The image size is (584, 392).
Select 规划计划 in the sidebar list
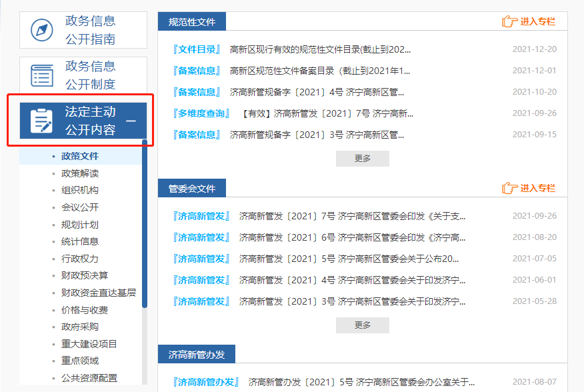[80, 225]
